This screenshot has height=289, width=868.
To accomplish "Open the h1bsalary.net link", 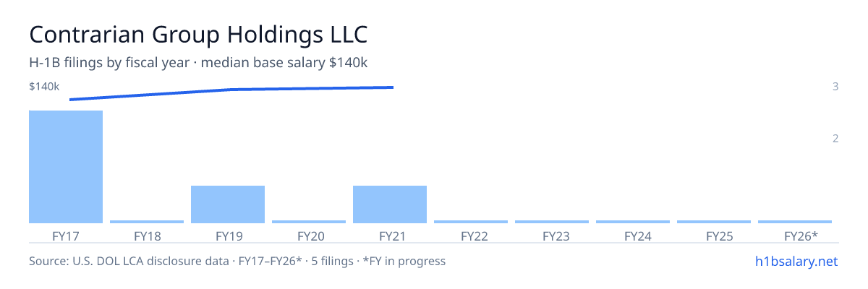I will (x=796, y=261).
